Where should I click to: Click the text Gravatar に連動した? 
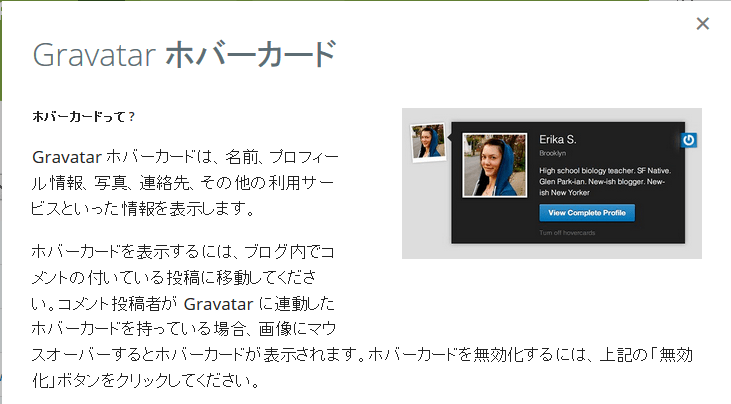coord(259,304)
